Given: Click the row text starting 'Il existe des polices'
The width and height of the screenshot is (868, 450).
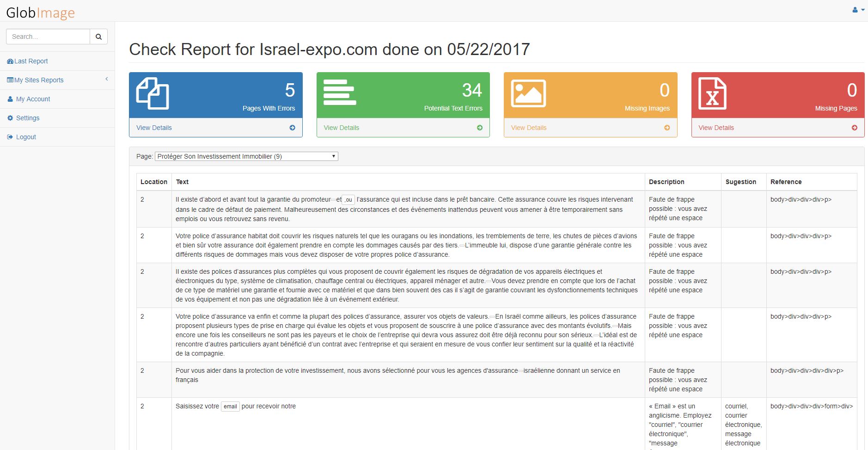Looking at the screenshot, I should click(x=407, y=285).
